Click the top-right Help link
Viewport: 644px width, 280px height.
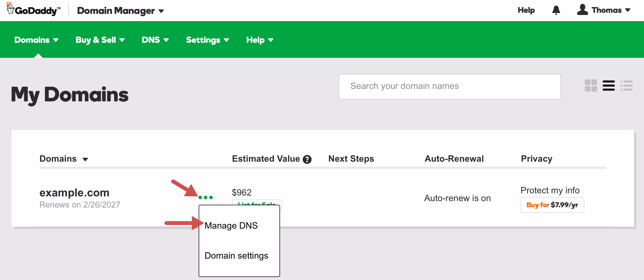pyautogui.click(x=526, y=10)
